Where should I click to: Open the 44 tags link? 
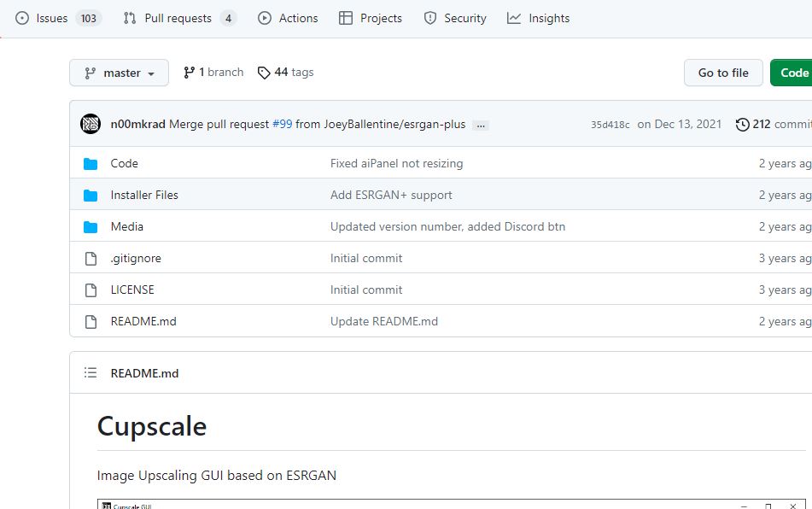click(286, 72)
